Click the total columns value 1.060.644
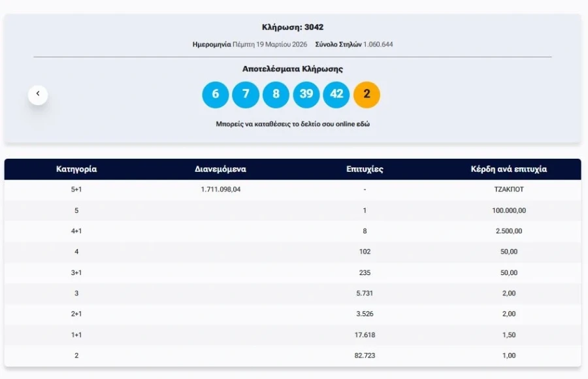 click(378, 44)
